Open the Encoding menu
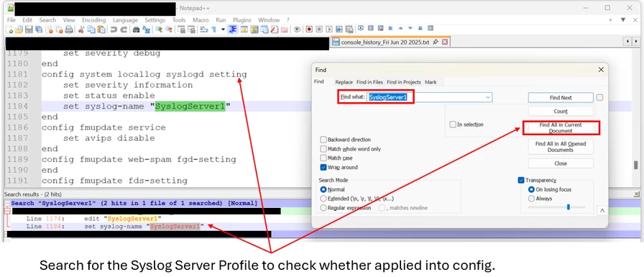Screen dimensions: 644x277 (x=93, y=19)
